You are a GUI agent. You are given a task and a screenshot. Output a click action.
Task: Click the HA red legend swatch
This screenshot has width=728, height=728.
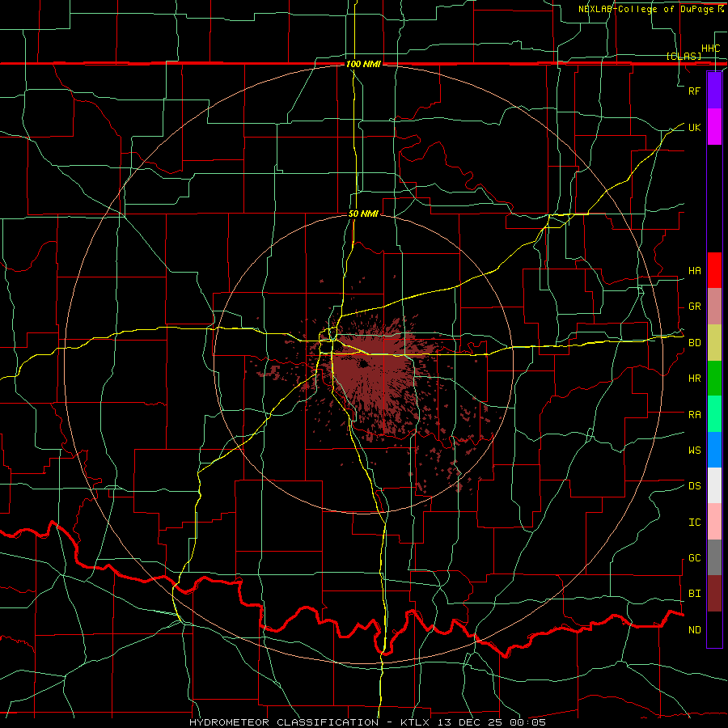[x=714, y=270]
